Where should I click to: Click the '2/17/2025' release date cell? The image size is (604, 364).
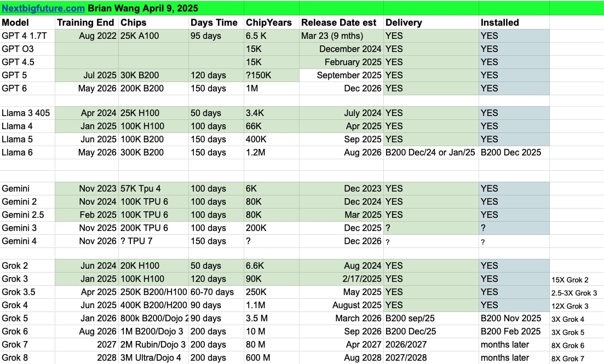341,279
